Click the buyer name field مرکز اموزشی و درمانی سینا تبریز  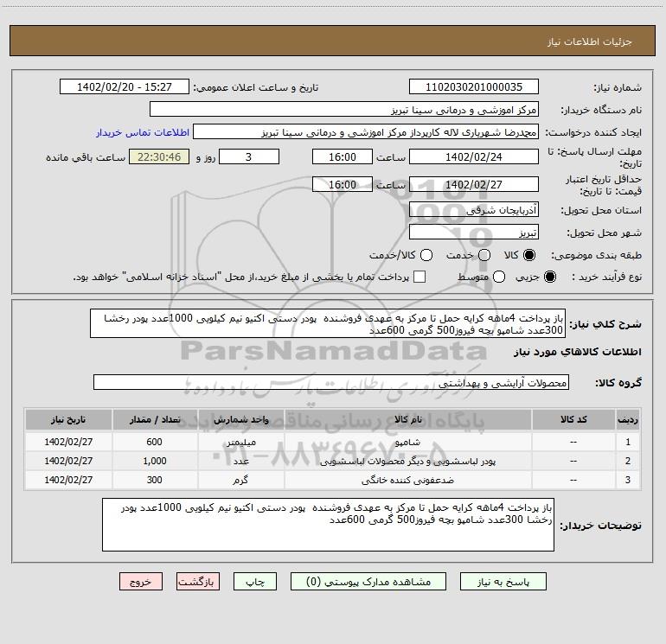pyautogui.click(x=344, y=109)
